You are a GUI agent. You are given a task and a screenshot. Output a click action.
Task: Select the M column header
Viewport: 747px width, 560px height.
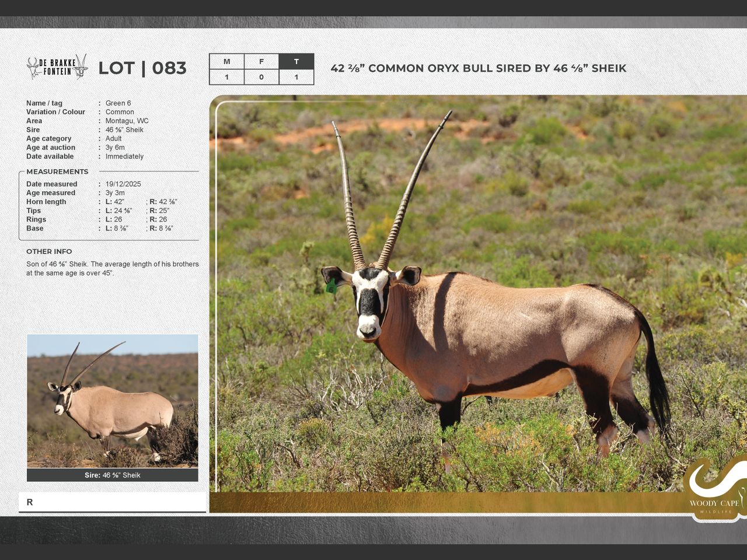[226, 62]
